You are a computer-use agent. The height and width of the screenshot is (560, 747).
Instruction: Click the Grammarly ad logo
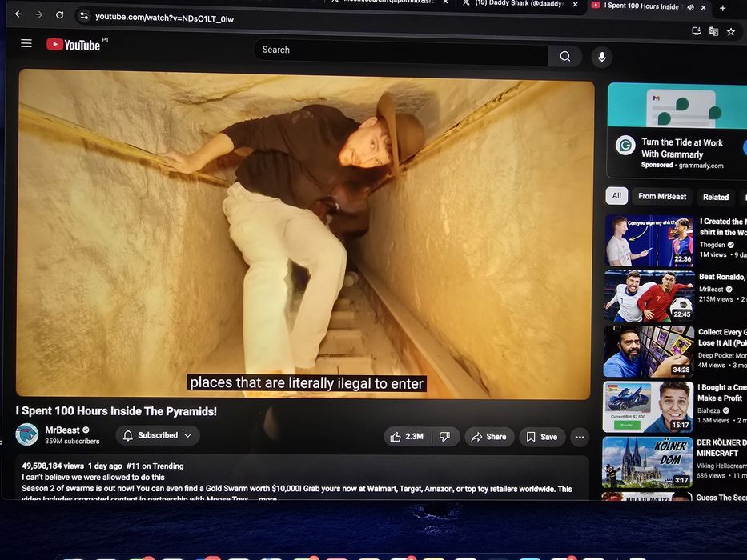(x=625, y=146)
